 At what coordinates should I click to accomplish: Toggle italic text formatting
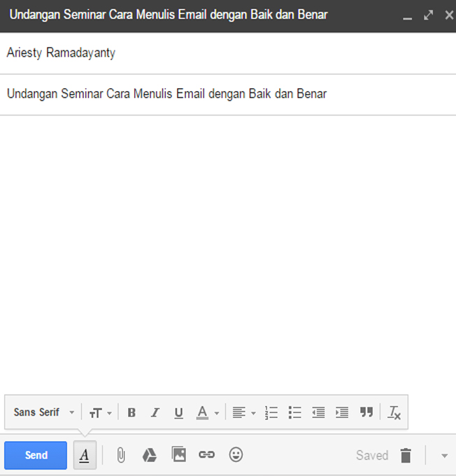tap(155, 413)
